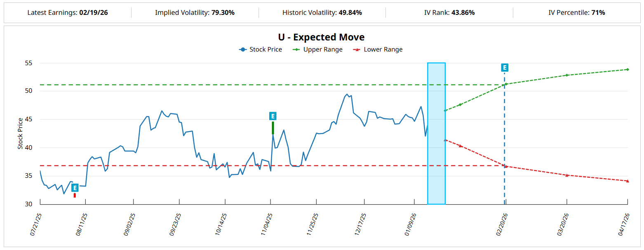Toggle the Lower Range legend series
This screenshot has height=250, width=644.
tap(378, 50)
